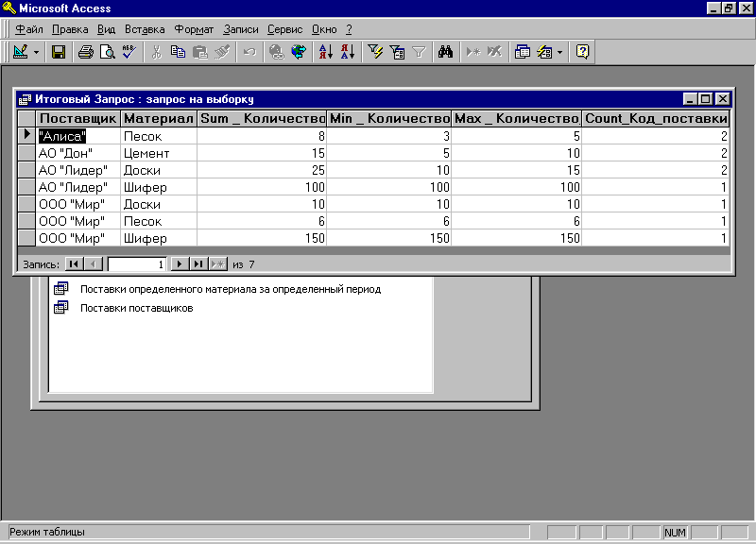
Task: Click the Copy icon
Action: [178, 52]
